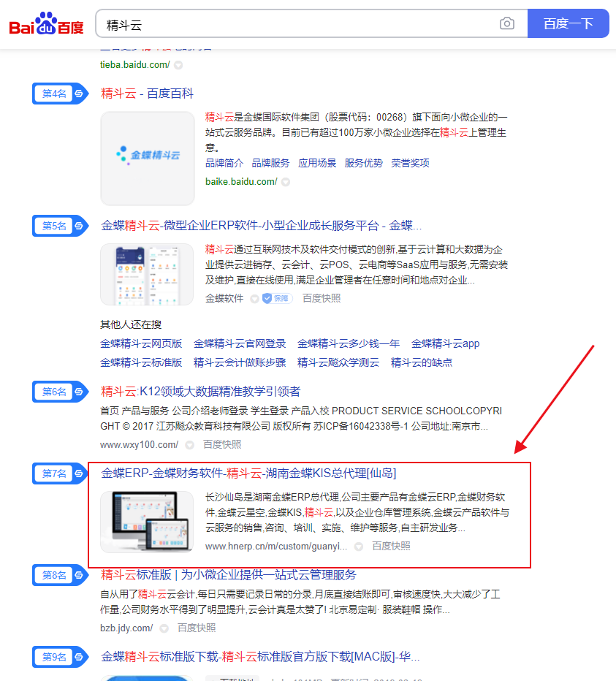
Task: Click the 其他人还在搜 heading text
Action: [x=131, y=325]
